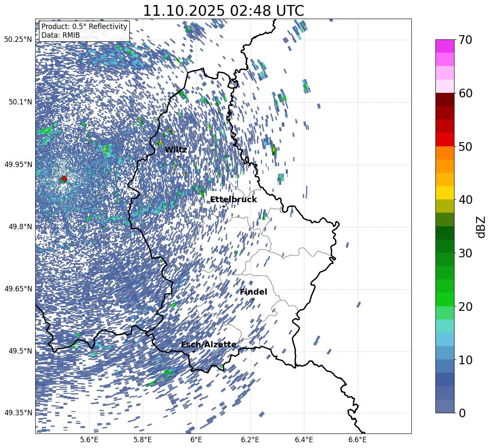Click the bright green colorbar segment above 20
Screen dimensions: 491x448
pyautogui.click(x=445, y=299)
